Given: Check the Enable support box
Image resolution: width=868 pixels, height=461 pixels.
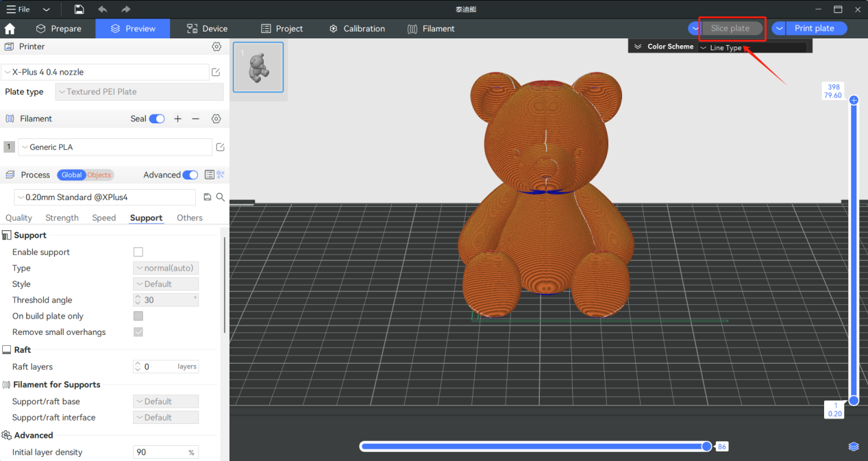Looking at the screenshot, I should 138,252.
